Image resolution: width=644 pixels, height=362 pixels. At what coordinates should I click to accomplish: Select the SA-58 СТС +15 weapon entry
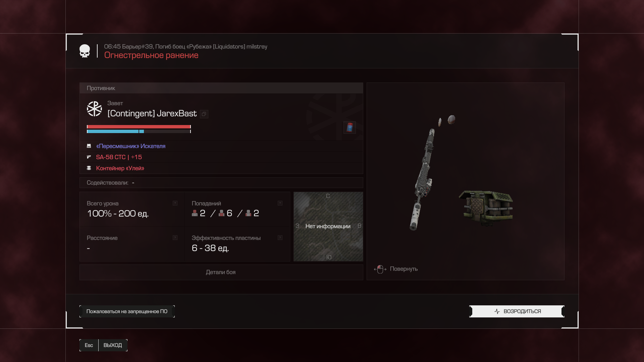point(119,157)
